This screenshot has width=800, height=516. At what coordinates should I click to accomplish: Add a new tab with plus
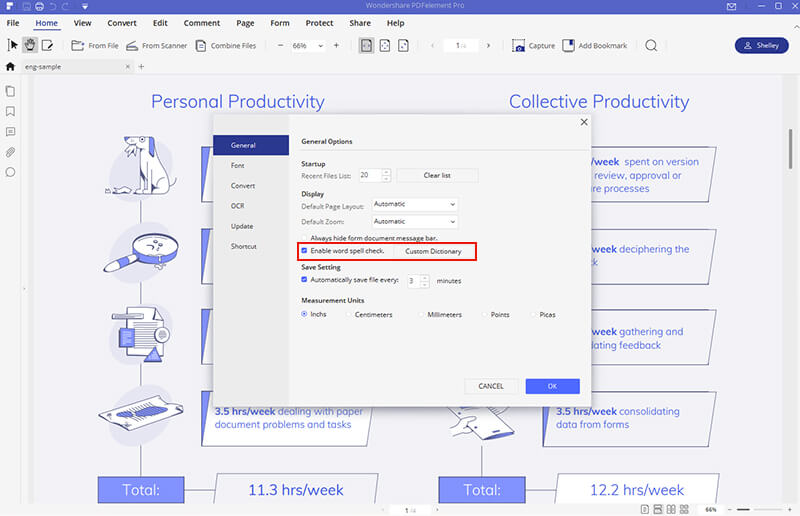141,67
